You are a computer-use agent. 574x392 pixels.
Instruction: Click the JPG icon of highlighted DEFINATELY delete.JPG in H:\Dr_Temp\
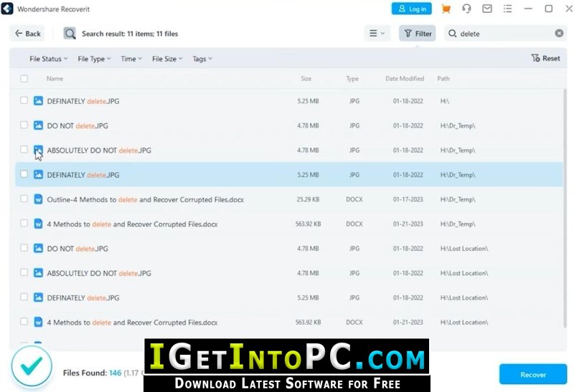tap(38, 174)
